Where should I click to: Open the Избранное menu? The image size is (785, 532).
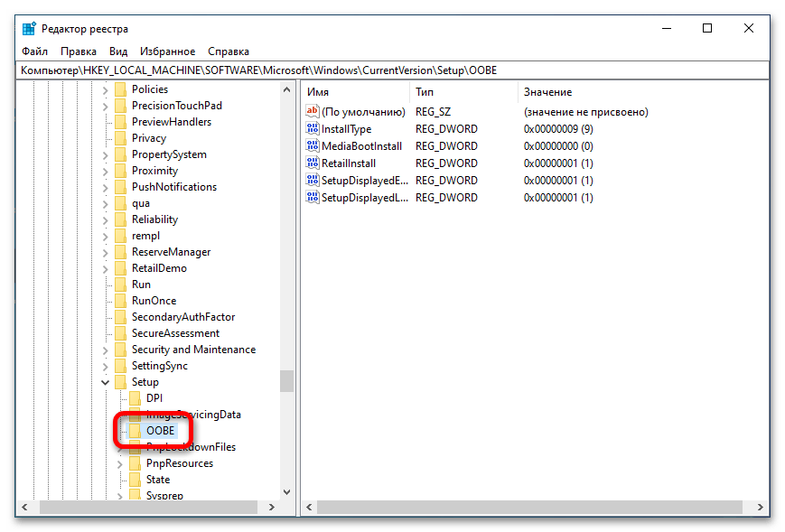(x=167, y=51)
